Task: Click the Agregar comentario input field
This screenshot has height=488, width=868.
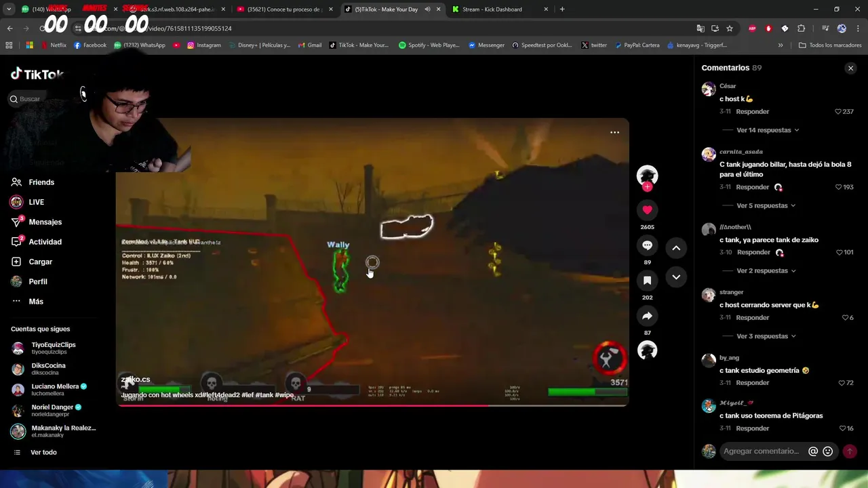Action: coord(762,451)
